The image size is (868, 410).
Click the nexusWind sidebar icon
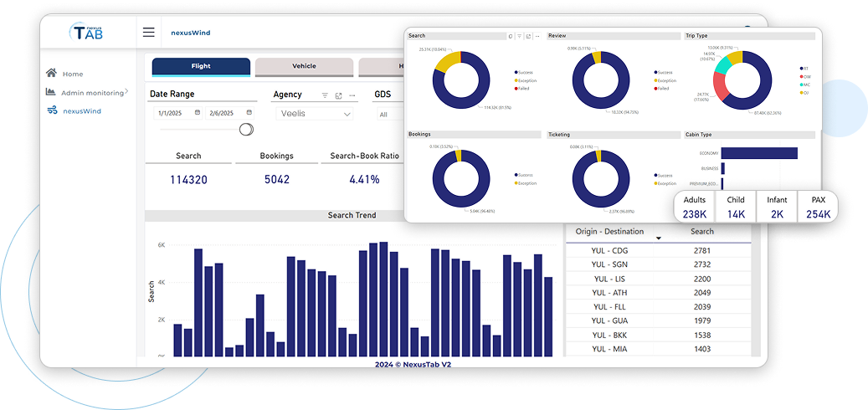[x=52, y=110]
